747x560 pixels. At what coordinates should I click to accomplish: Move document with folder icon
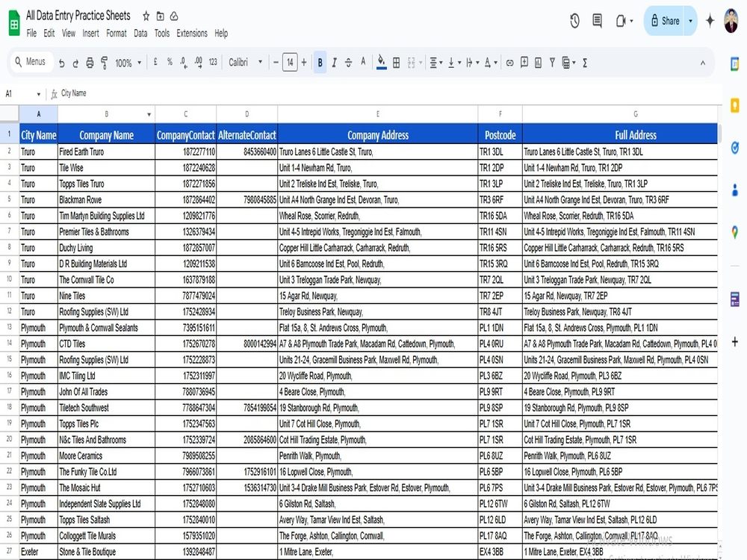pyautogui.click(x=160, y=16)
